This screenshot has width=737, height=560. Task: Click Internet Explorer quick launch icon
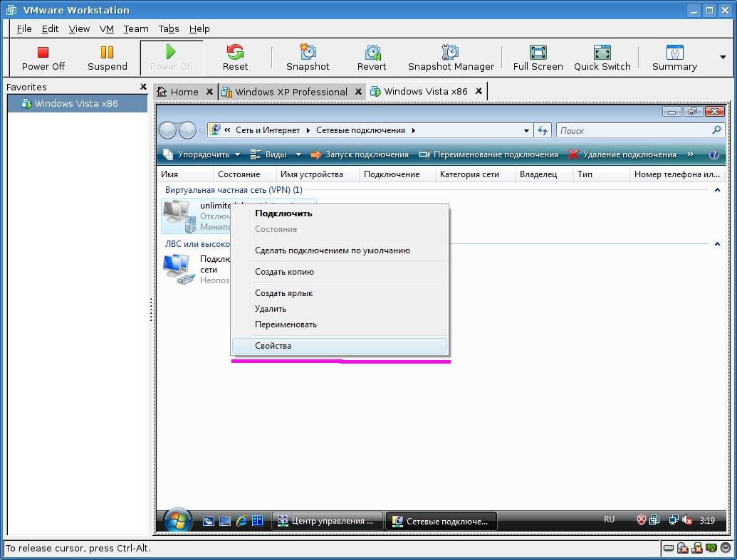pos(241,521)
